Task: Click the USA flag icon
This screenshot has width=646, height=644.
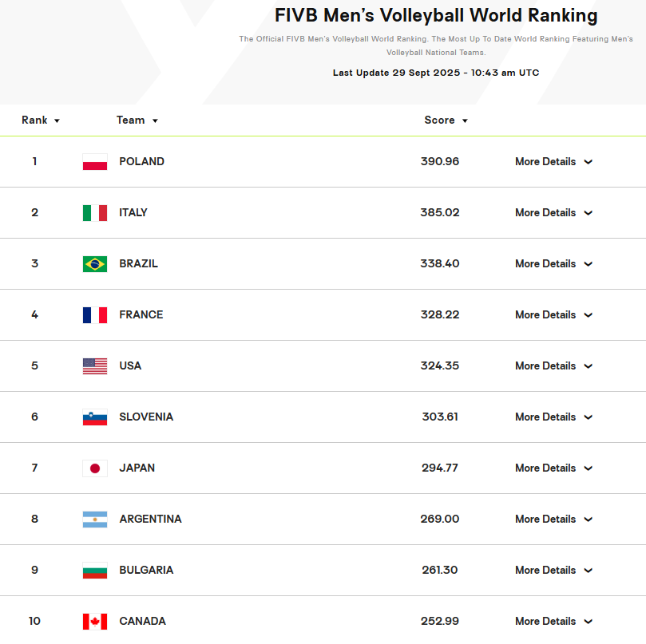Action: (x=94, y=366)
